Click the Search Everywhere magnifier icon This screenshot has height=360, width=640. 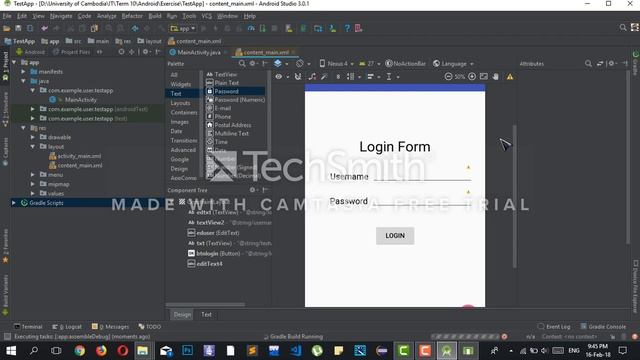(622, 28)
